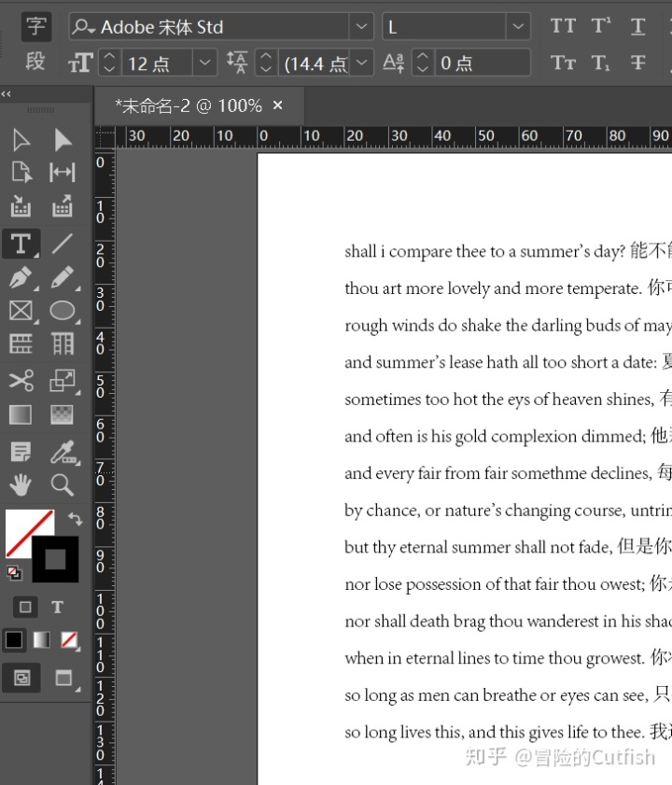Toggle Subscript formatting
672x785 pixels.
click(601, 63)
